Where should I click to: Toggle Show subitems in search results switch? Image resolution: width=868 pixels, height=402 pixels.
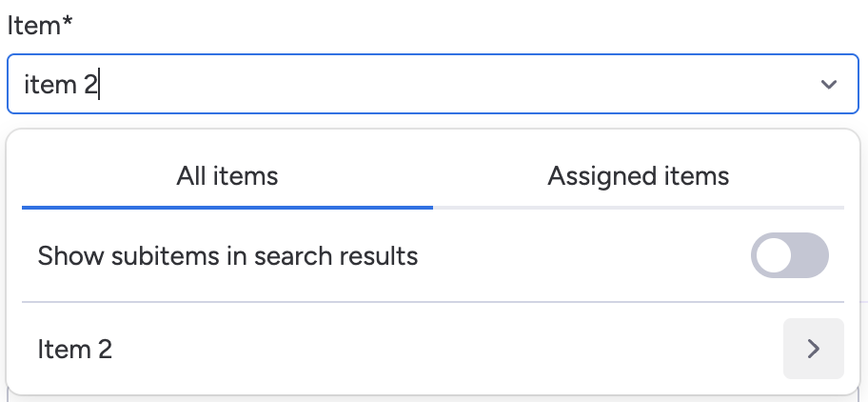(789, 255)
